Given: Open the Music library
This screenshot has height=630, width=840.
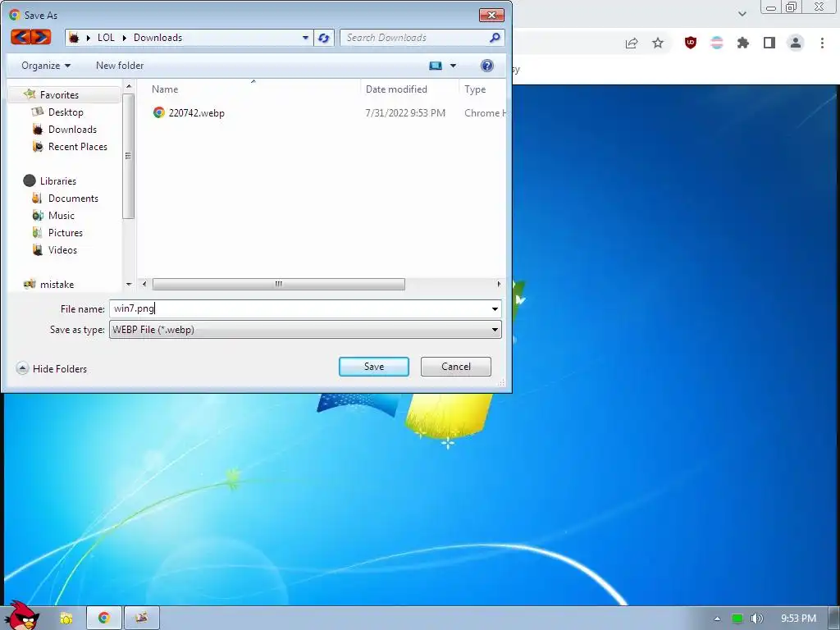Looking at the screenshot, I should 61,216.
